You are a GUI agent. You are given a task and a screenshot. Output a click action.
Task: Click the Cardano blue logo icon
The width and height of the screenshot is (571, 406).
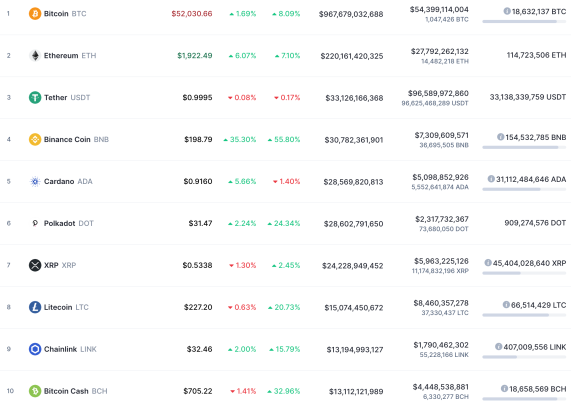tap(35, 181)
